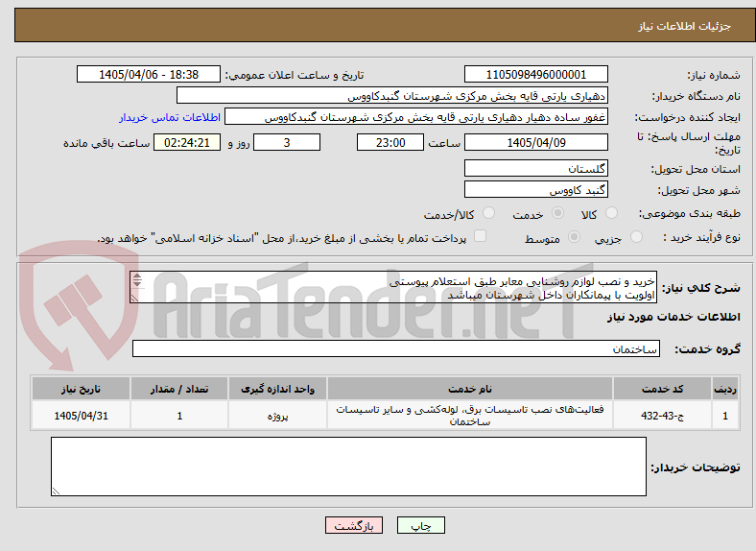Click the province field گلستان
The width and height of the screenshot is (756, 551).
pyautogui.click(x=535, y=168)
